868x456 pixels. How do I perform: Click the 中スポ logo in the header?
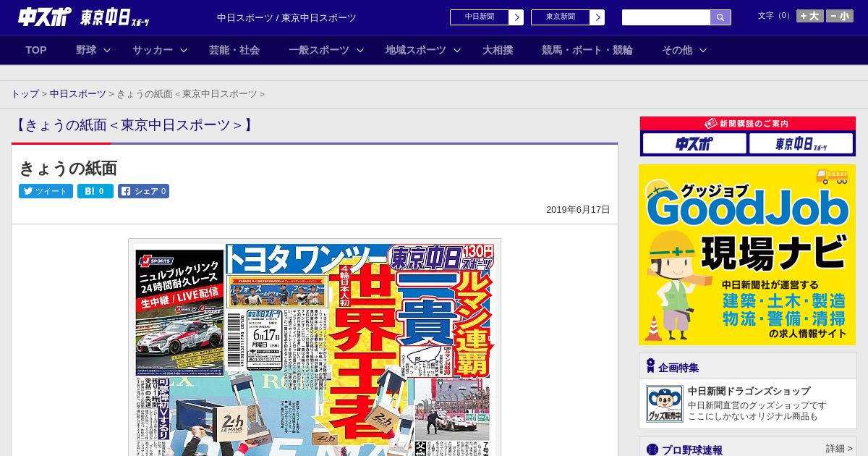coord(44,17)
